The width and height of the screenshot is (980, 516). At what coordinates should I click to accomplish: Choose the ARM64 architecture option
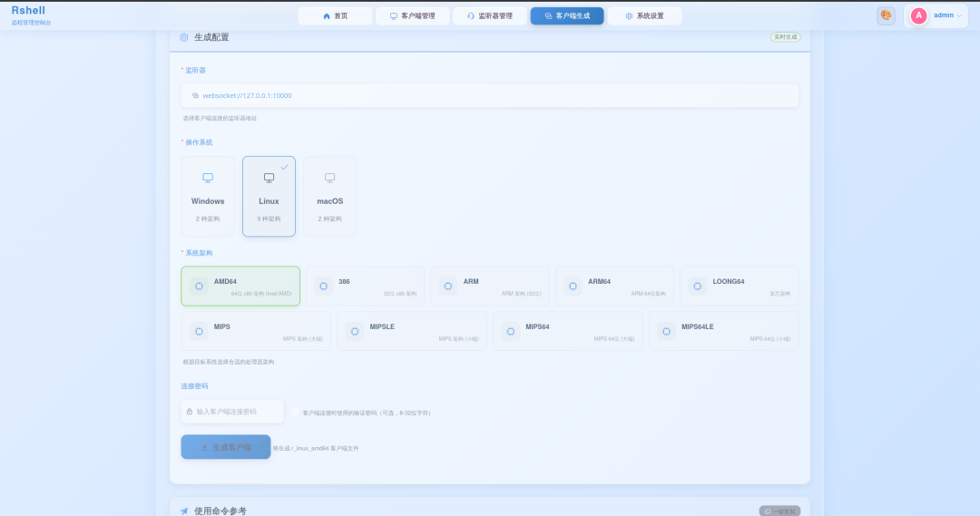coord(614,286)
